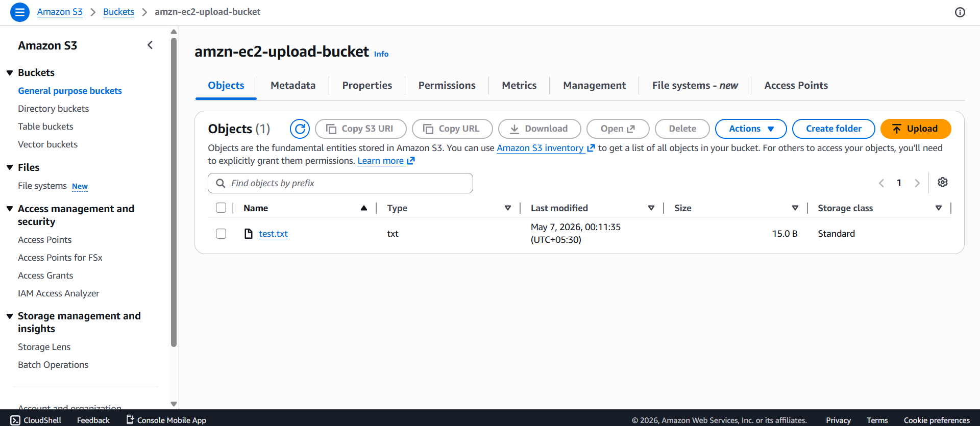
Task: Click the Delete button
Action: point(682,129)
